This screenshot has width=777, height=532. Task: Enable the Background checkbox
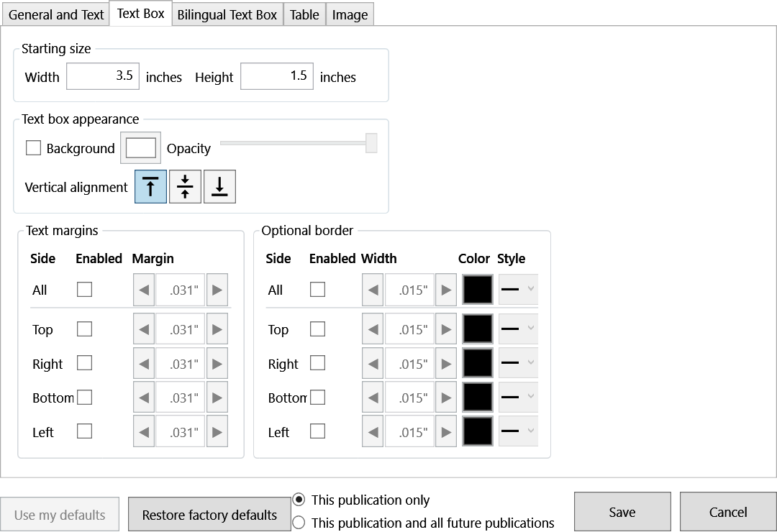(33, 147)
